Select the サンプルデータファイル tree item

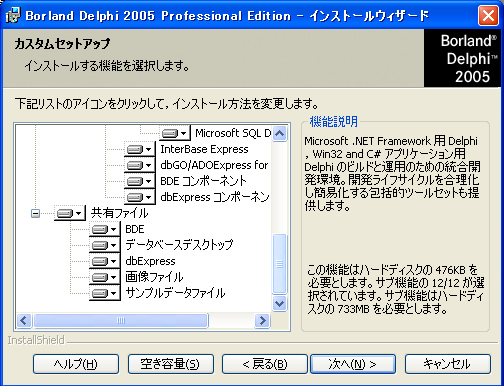175,293
